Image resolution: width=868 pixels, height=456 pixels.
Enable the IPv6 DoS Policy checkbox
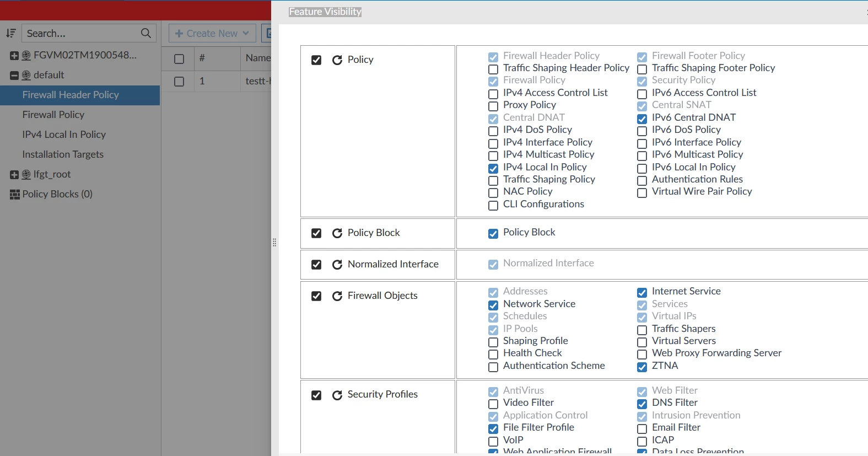click(x=642, y=131)
